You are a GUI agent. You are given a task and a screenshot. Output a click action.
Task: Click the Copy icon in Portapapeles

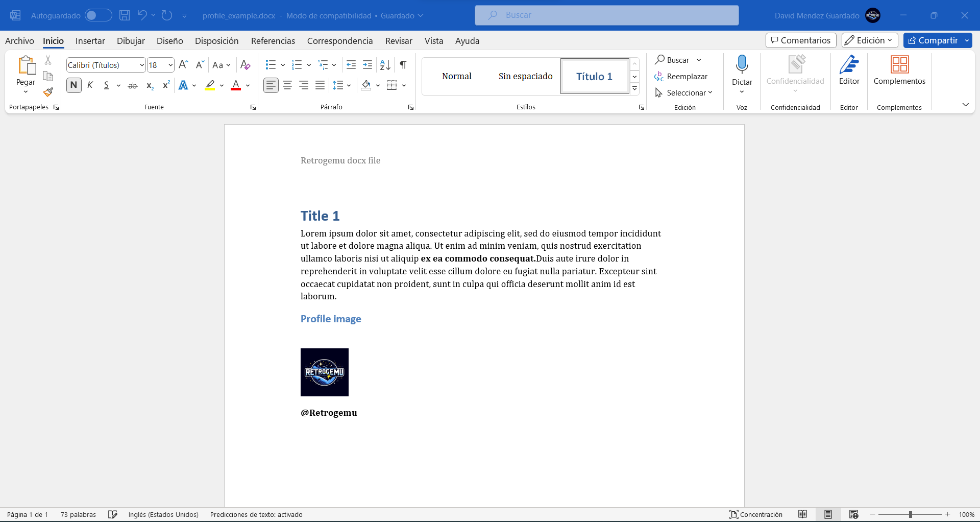pyautogui.click(x=48, y=76)
